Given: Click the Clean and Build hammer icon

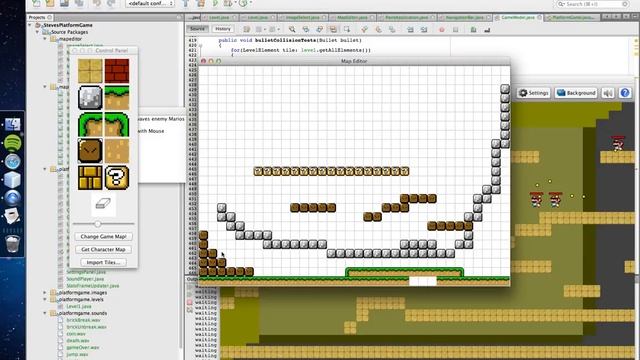Looking at the screenshot, I should (x=201, y=3).
